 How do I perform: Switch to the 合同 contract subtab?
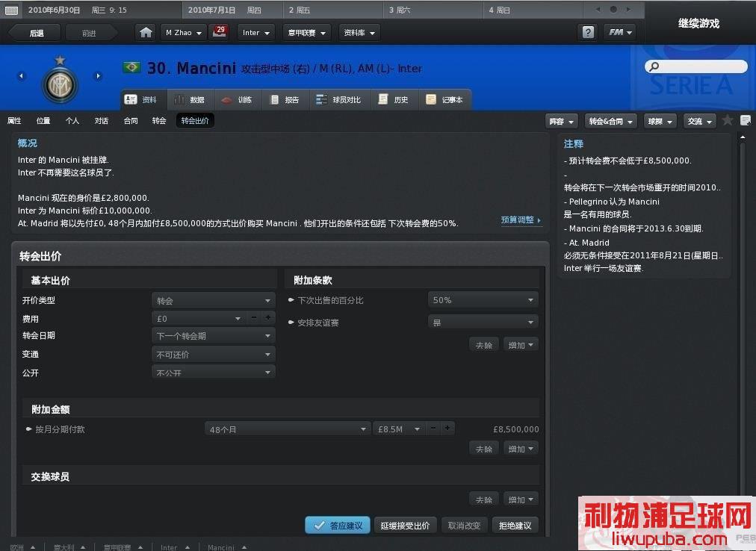click(x=130, y=120)
